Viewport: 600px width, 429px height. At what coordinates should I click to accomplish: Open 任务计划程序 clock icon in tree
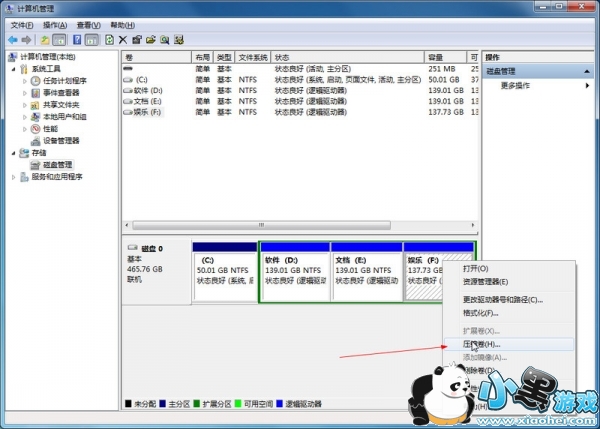coord(36,81)
